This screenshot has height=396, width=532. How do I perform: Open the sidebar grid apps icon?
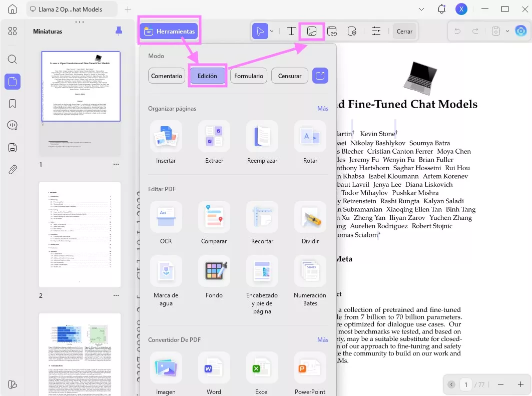tap(13, 31)
